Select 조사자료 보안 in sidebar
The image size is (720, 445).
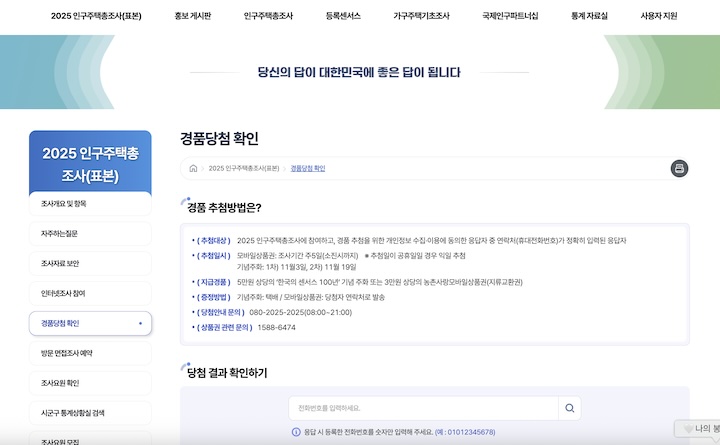pyautogui.click(x=90, y=264)
